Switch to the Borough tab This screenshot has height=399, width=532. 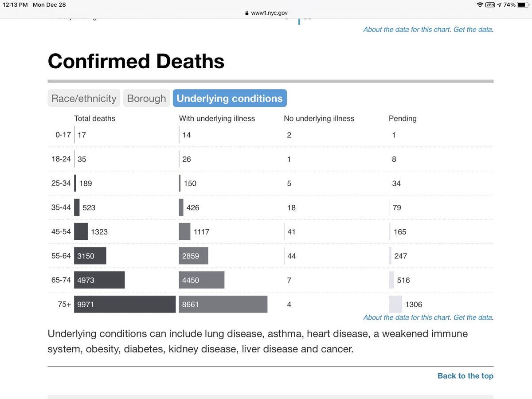click(146, 98)
